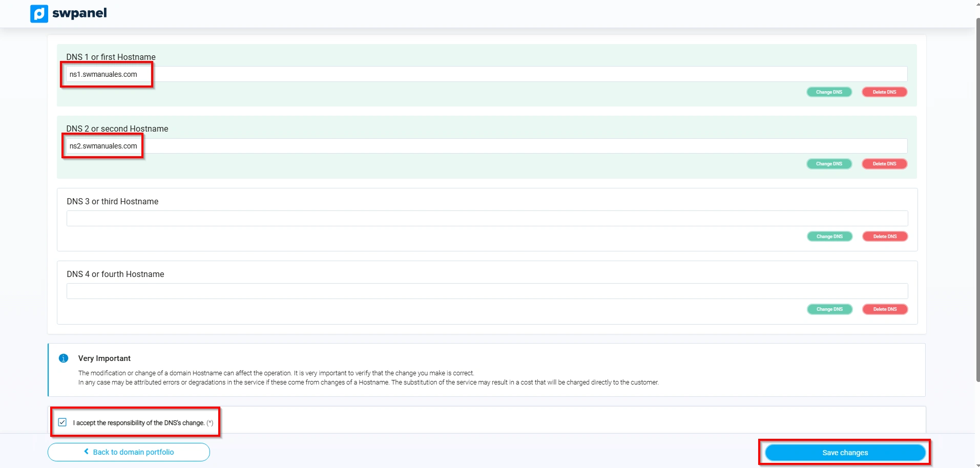Click Delete DNS button for DNS 1
The image size is (980, 468).
coord(885,92)
